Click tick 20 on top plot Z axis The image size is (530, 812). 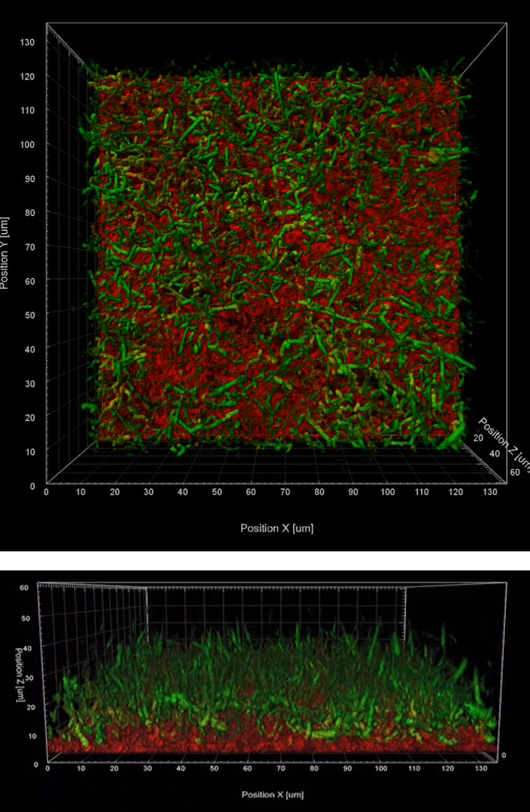(478, 438)
